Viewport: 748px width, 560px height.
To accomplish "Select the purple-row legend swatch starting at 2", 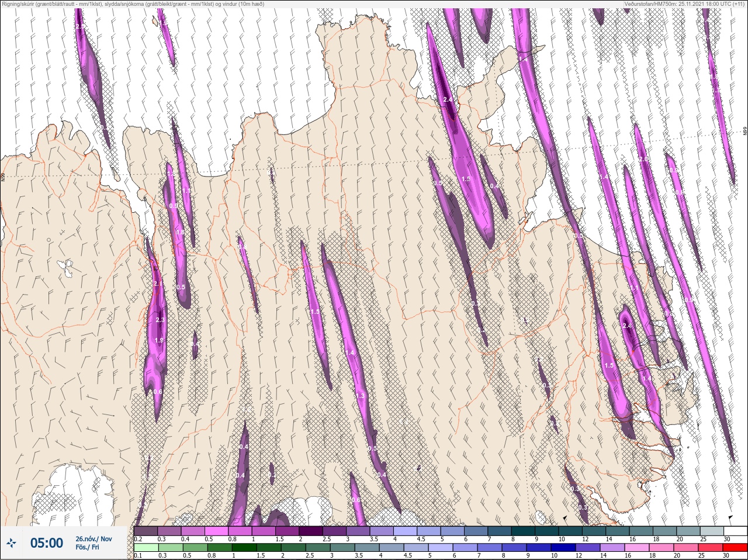I will point(311,531).
